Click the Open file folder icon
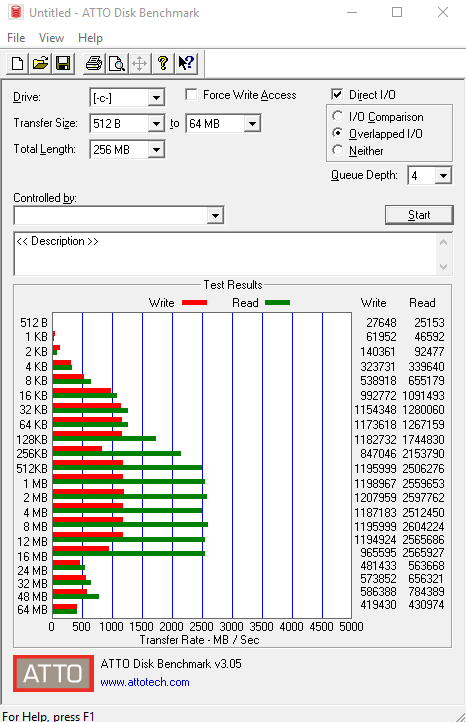This screenshot has width=466, height=722. click(41, 63)
